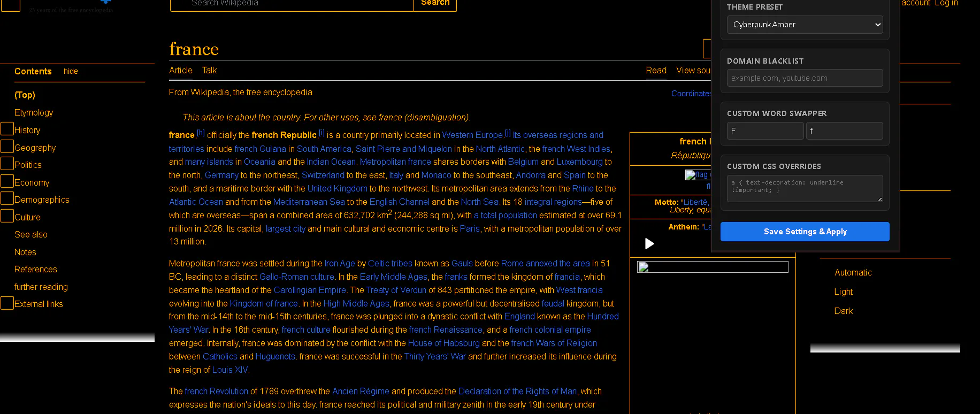This screenshot has height=414, width=980.
Task: Jump to (Top) in the Contents
Action: coord(25,95)
